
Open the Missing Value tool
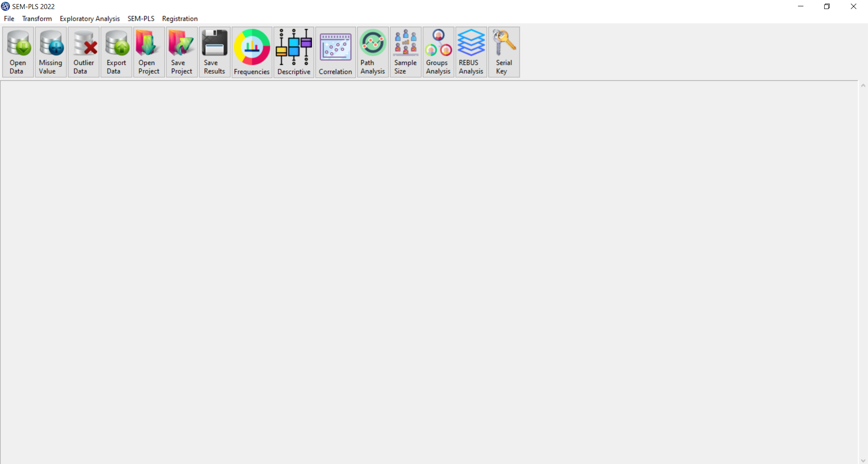[x=51, y=52]
